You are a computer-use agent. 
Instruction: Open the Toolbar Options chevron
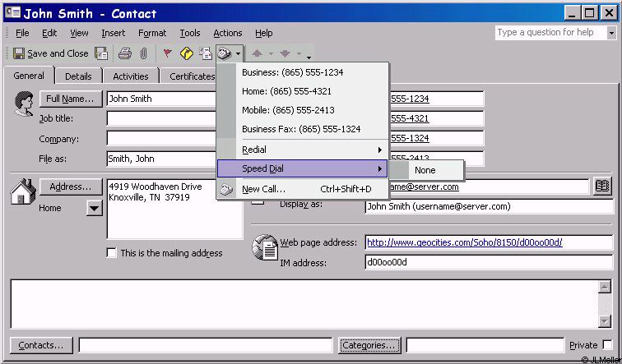pos(309,57)
